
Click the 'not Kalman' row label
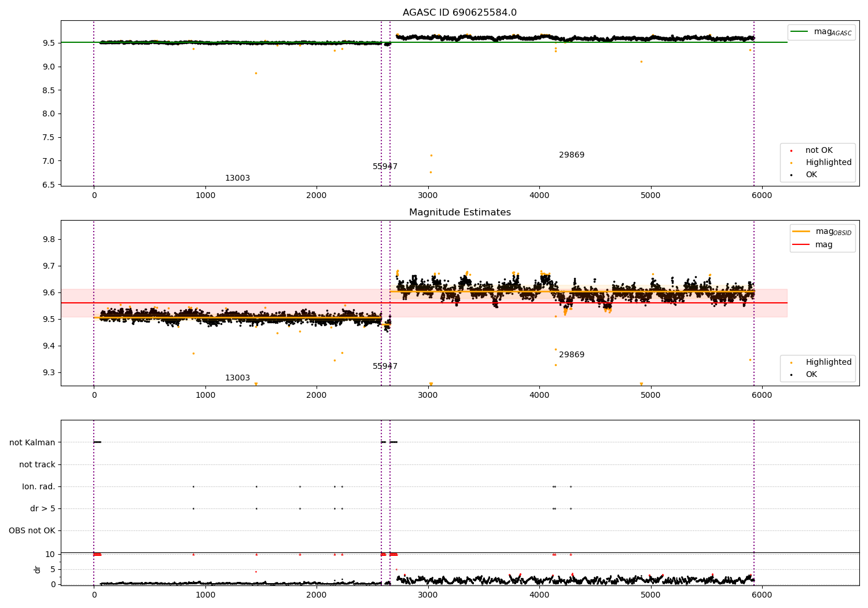point(32,443)
